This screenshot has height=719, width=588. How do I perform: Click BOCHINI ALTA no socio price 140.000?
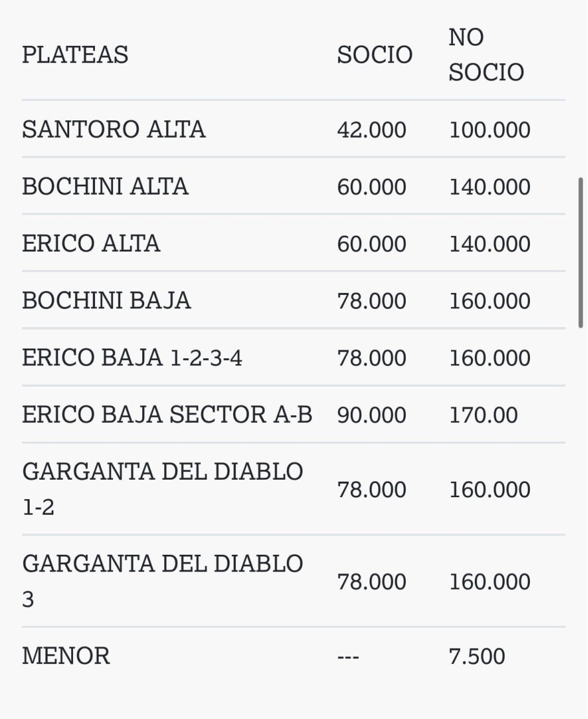click(489, 187)
